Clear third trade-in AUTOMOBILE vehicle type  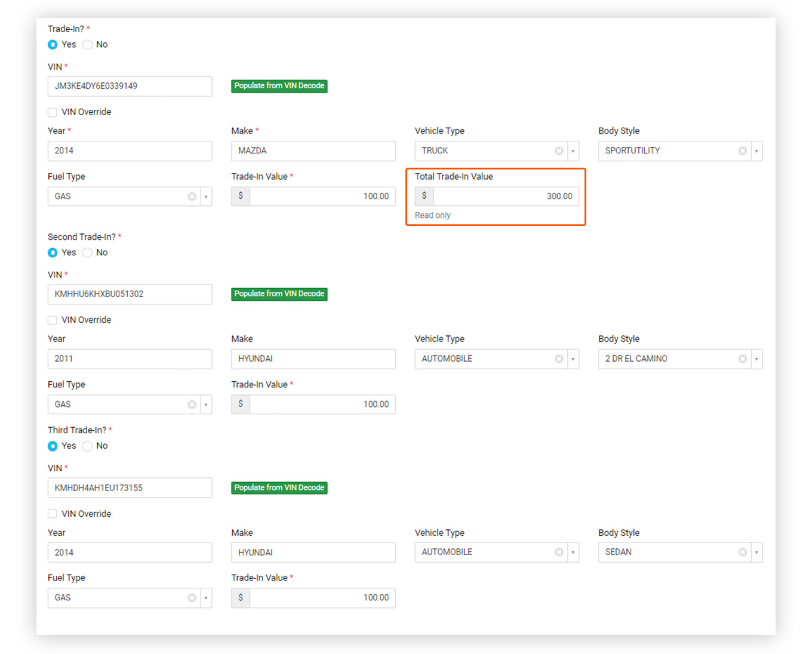(559, 552)
